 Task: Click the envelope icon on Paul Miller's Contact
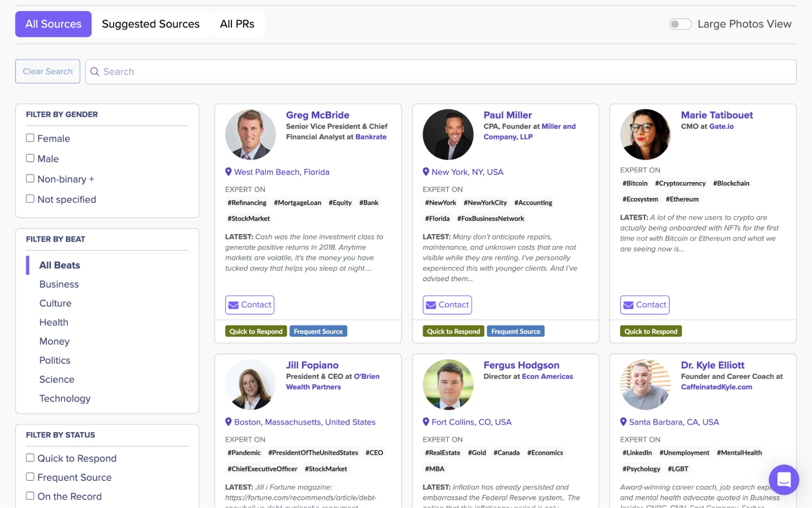click(x=431, y=305)
